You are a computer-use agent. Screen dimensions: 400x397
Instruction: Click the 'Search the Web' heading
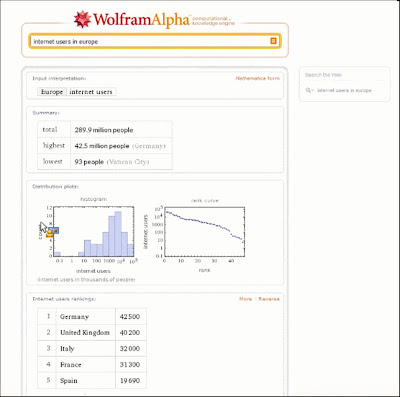tap(323, 75)
